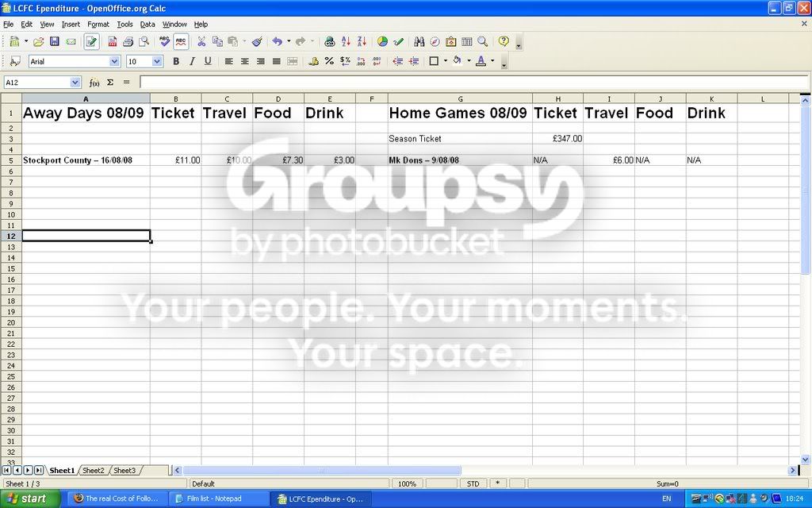Click the Sum button on the formula bar

[110, 83]
